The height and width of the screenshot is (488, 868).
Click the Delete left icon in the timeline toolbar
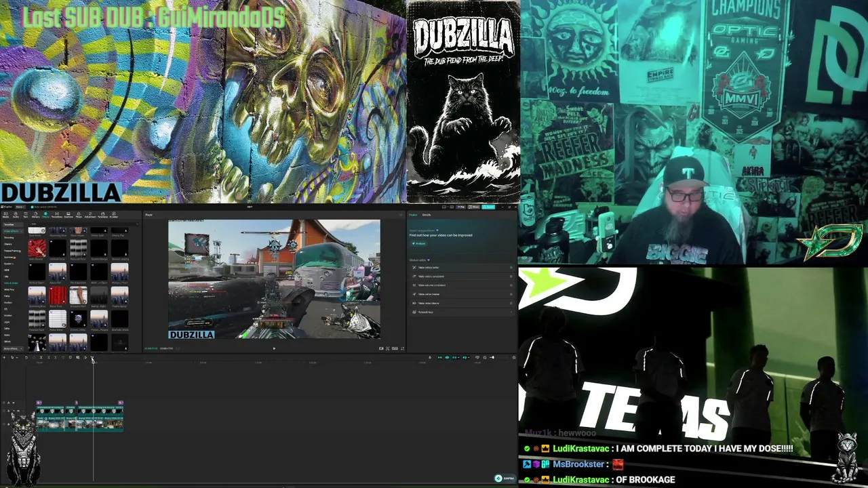point(47,357)
